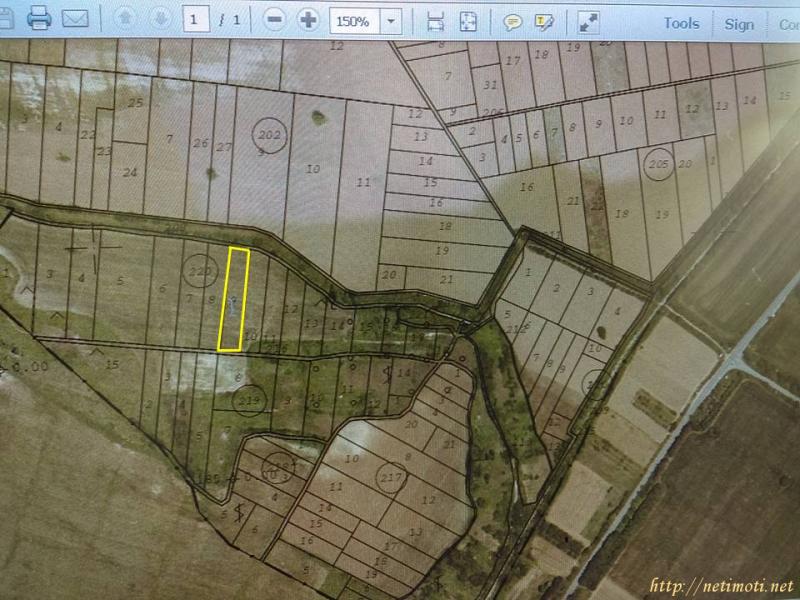The width and height of the screenshot is (800, 600).
Task: Toggle read mode expand icon
Action: click(589, 21)
